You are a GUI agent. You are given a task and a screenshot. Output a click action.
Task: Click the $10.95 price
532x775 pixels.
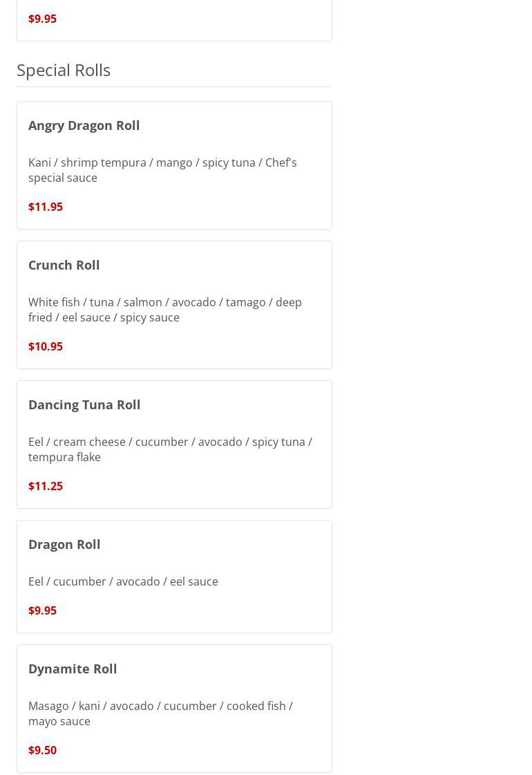click(x=46, y=346)
